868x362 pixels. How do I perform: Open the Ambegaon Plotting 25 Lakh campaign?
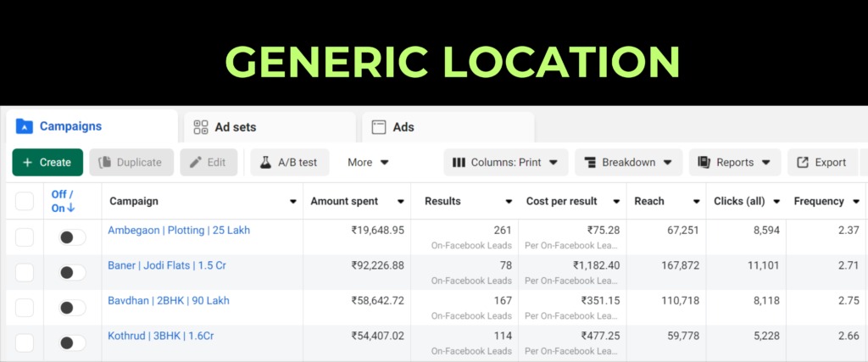pyautogui.click(x=178, y=231)
